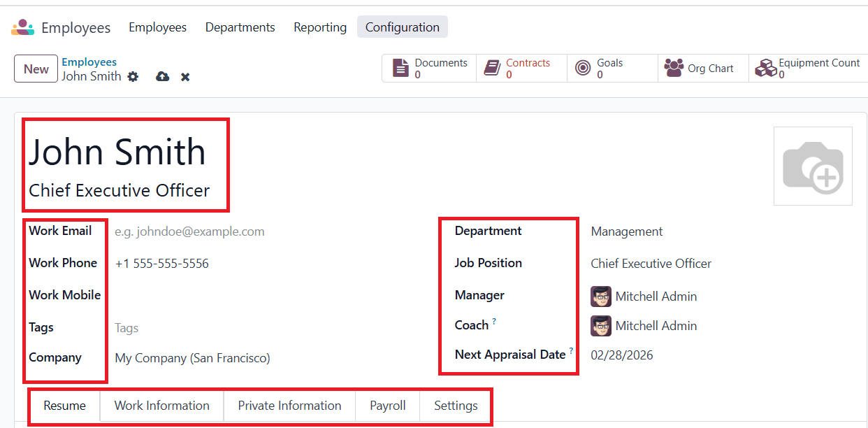Click the Employees app logo icon

22,27
